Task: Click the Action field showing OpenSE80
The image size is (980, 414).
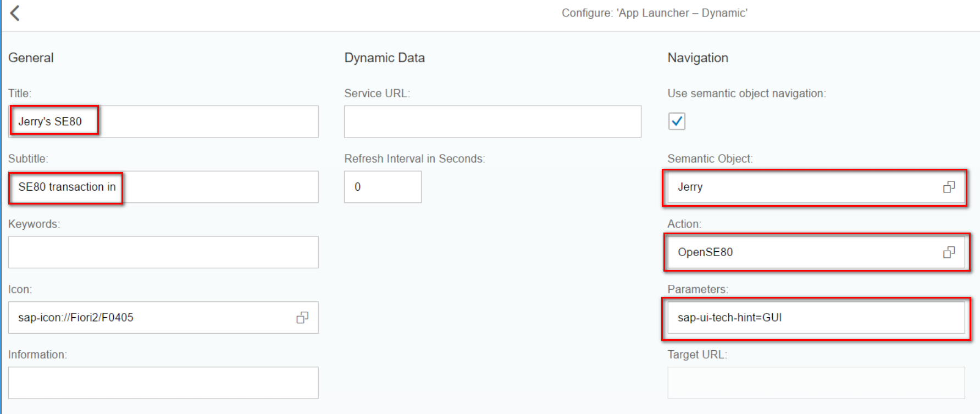Action: (802, 252)
